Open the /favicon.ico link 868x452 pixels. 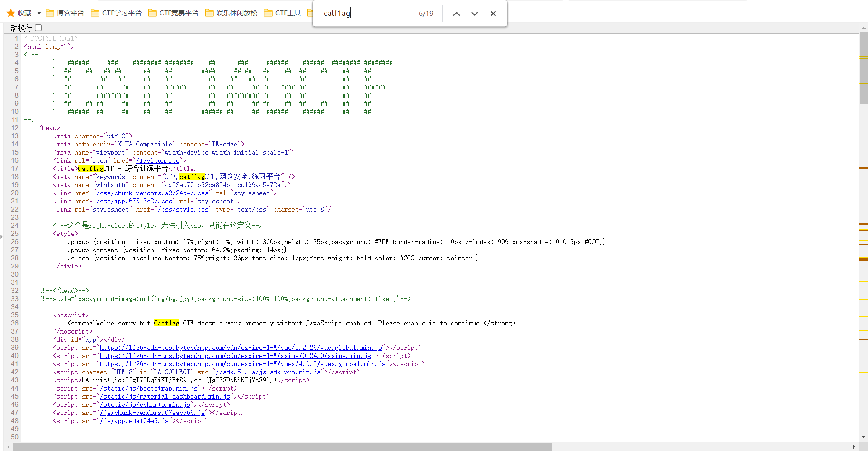coord(158,160)
